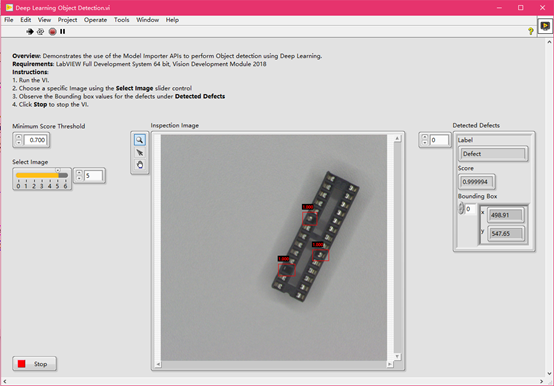Select the Zoom magnifier image tool
554x386 pixels.
pos(140,140)
